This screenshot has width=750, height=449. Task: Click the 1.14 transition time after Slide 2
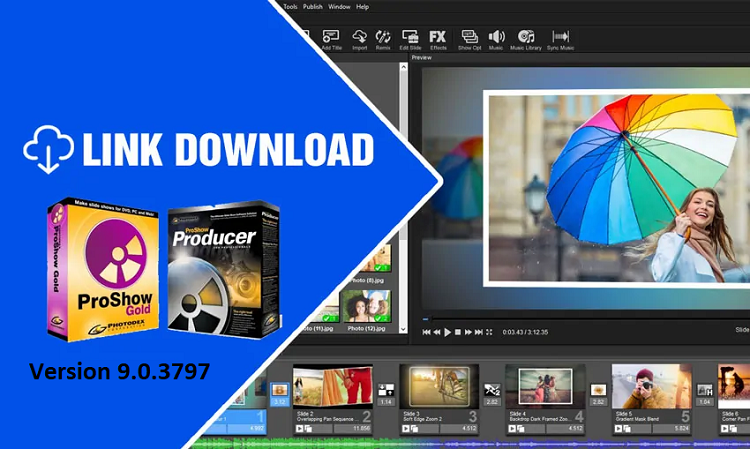[x=386, y=402]
